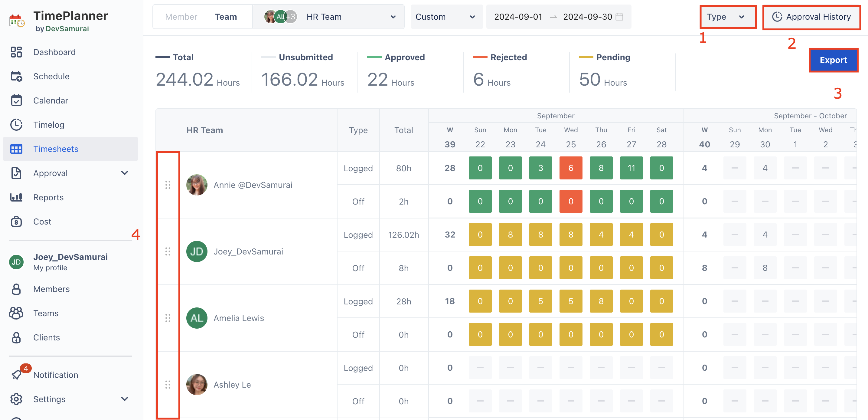
Task: Expand the Approval submenu chevron
Action: [x=124, y=173]
